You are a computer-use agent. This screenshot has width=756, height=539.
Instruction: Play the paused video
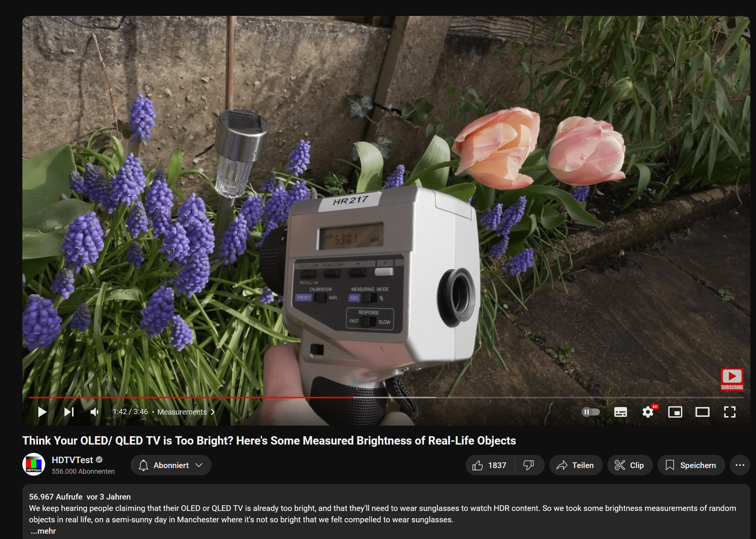[x=42, y=412]
